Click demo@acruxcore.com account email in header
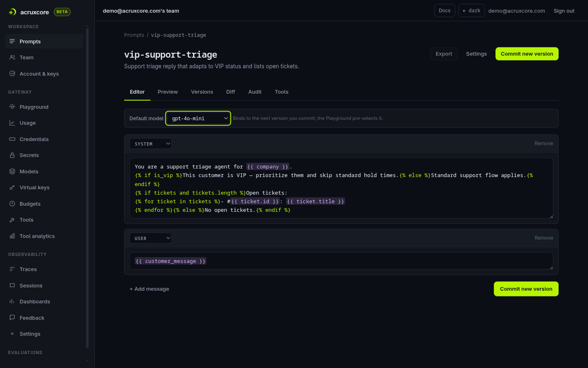Viewport: 588px width, 368px height. pyautogui.click(x=517, y=11)
